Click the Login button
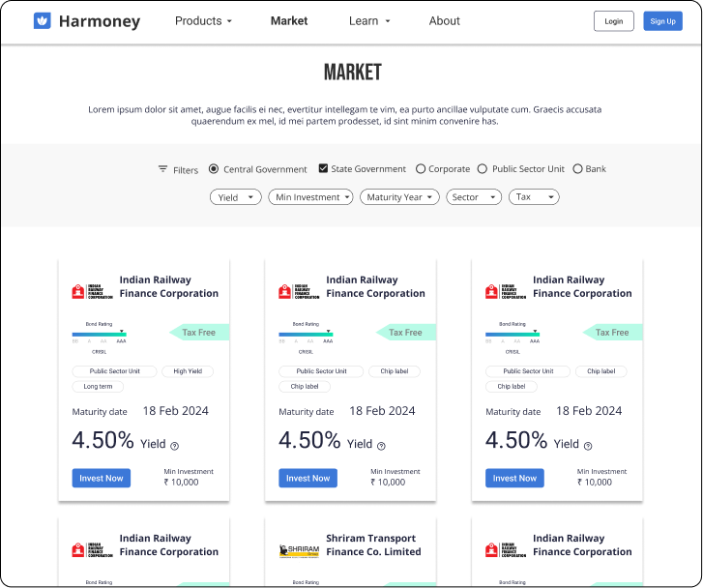 (x=614, y=21)
